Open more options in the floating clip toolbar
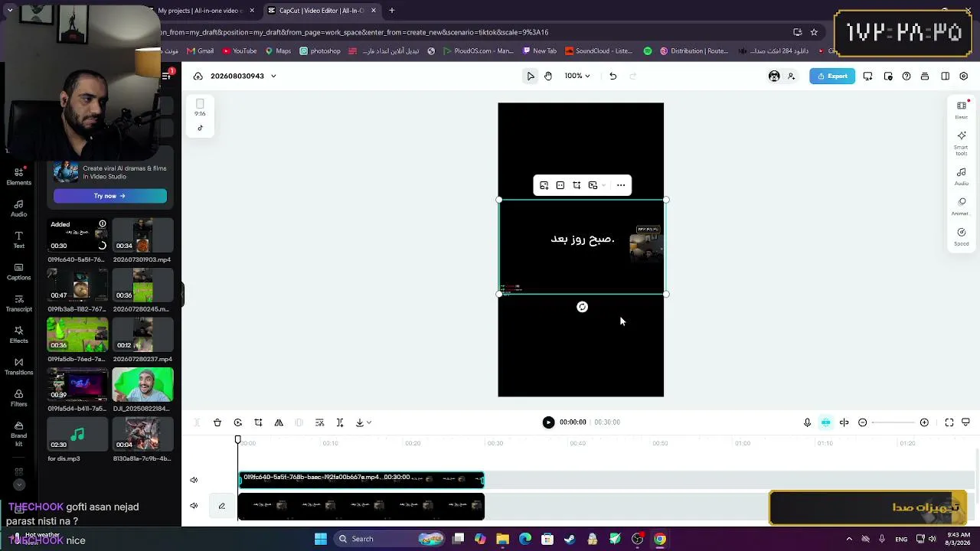This screenshot has width=980, height=551. click(x=621, y=185)
